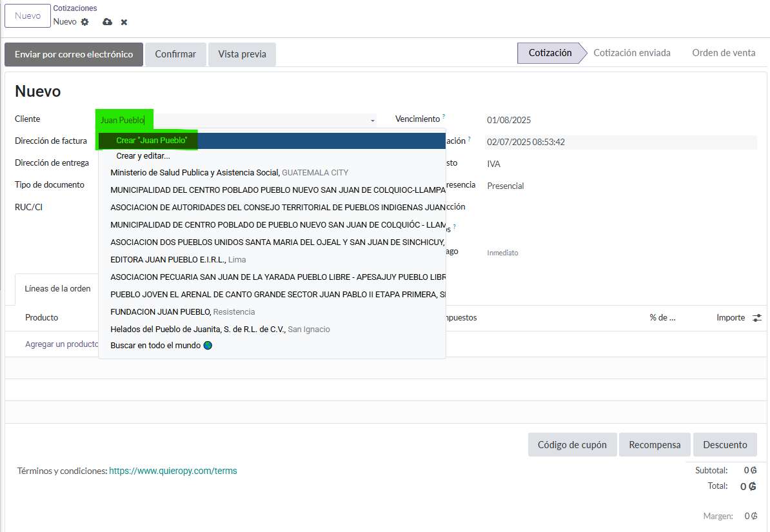Click the Importe column header
The image size is (770, 532).
pyautogui.click(x=730, y=318)
